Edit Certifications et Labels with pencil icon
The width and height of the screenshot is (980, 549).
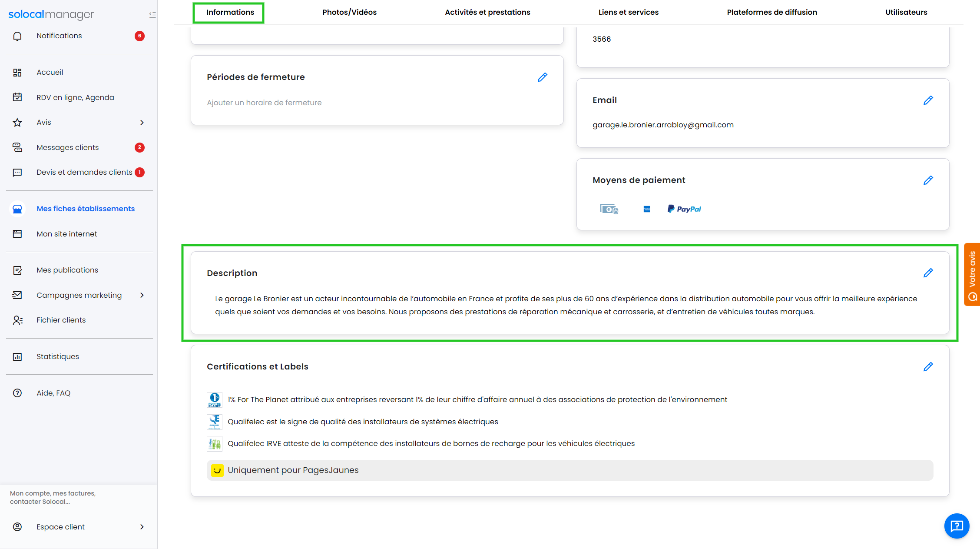(x=928, y=367)
